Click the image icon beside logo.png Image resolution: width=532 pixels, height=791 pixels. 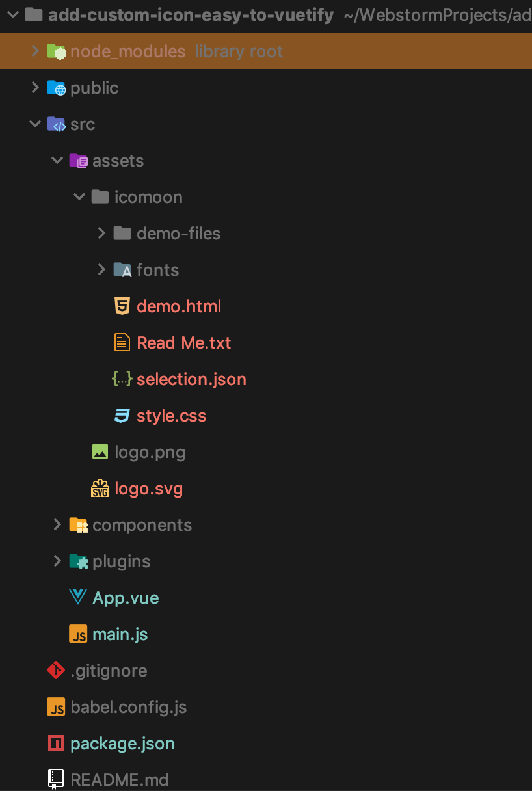(100, 452)
